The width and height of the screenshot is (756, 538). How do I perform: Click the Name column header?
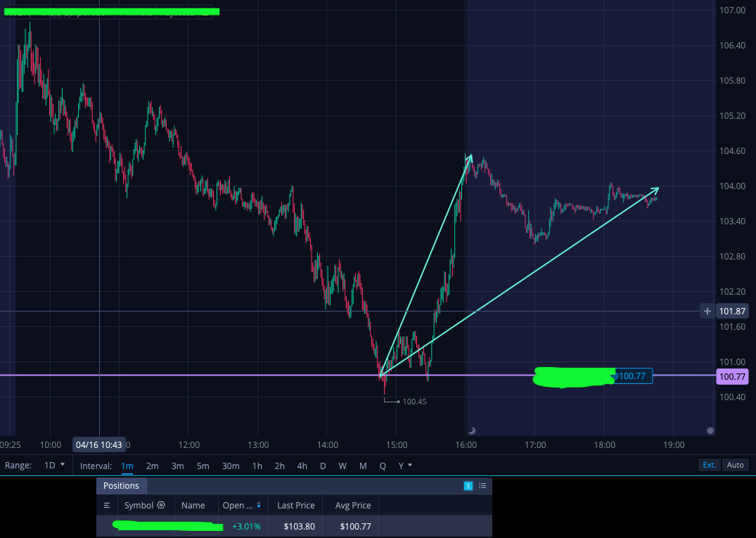(193, 505)
